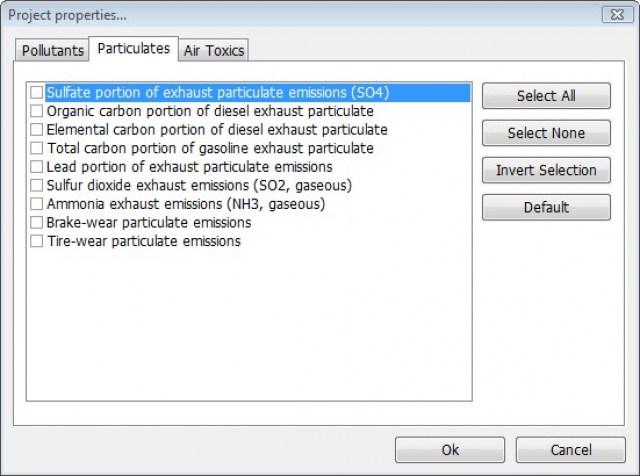640x476 pixels.
Task: Dismiss the dialog with Cancel
Action: [571, 450]
